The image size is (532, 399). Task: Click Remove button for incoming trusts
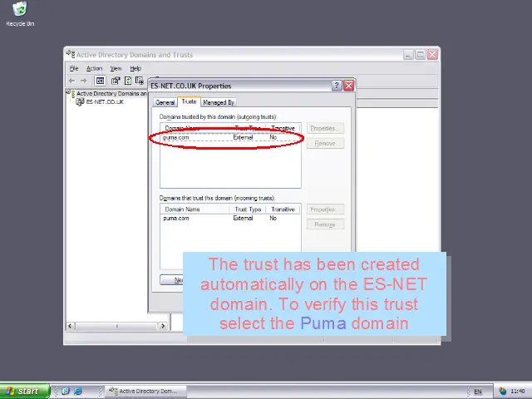pos(325,224)
